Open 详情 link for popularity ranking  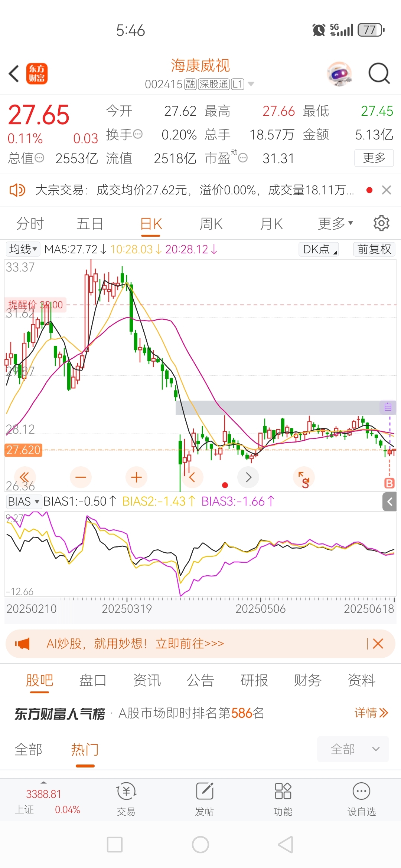point(371,713)
